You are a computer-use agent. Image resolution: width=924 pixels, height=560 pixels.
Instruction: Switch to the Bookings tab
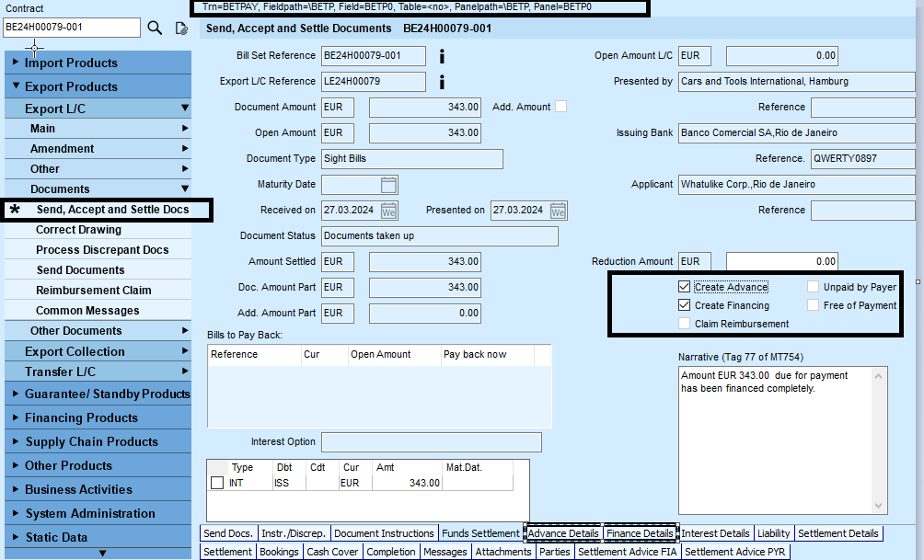(x=280, y=552)
